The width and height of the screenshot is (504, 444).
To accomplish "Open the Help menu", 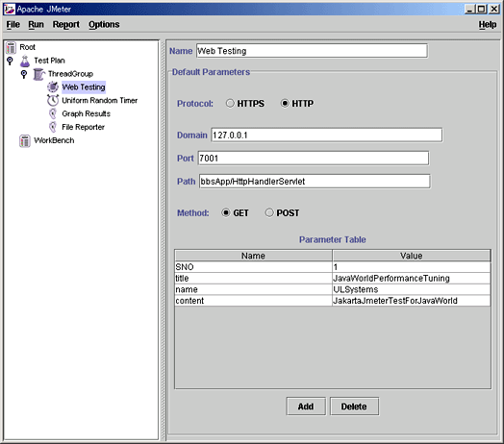I will click(488, 25).
